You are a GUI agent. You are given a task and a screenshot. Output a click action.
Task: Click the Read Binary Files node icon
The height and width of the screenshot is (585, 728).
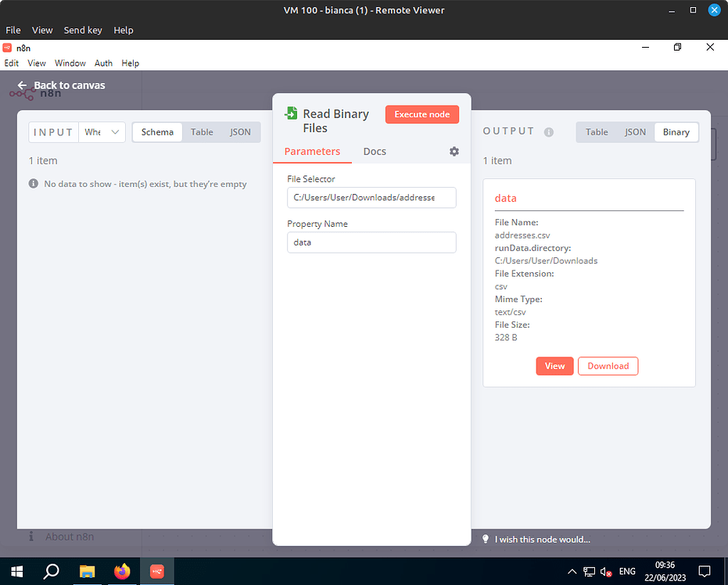point(292,113)
